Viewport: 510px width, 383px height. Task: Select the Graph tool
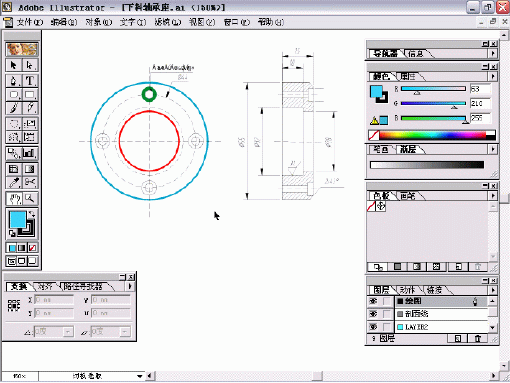(x=30, y=153)
